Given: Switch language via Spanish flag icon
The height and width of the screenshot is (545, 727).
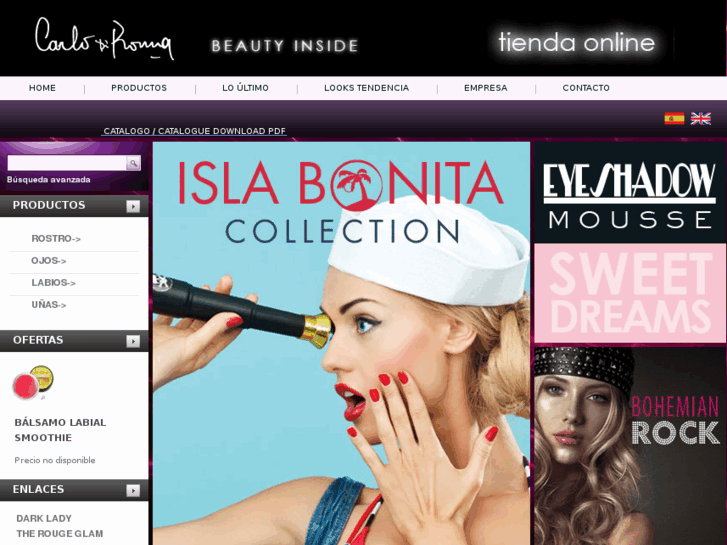Looking at the screenshot, I should (x=674, y=119).
